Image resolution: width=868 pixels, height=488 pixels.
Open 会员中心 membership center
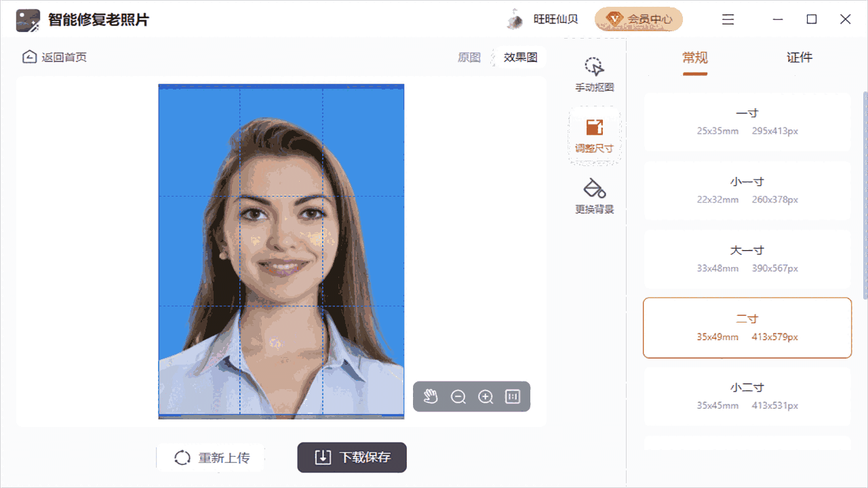tap(639, 19)
